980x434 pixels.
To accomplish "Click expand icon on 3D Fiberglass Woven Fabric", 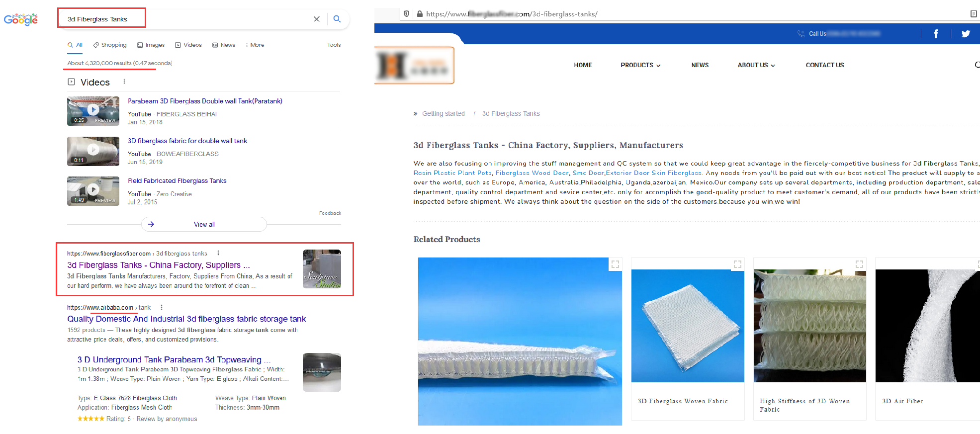I will click(x=737, y=264).
